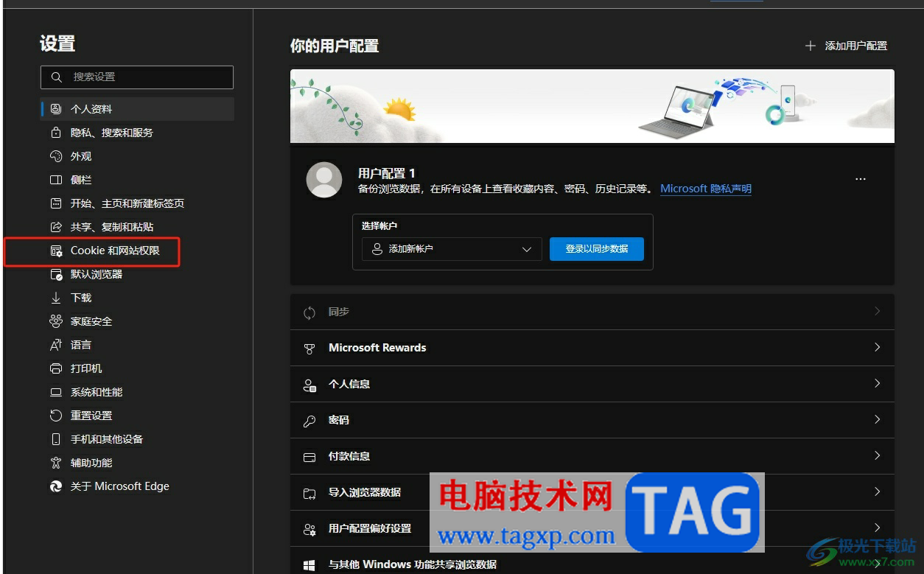Click the user avatar for 用户配置 1

pyautogui.click(x=324, y=180)
